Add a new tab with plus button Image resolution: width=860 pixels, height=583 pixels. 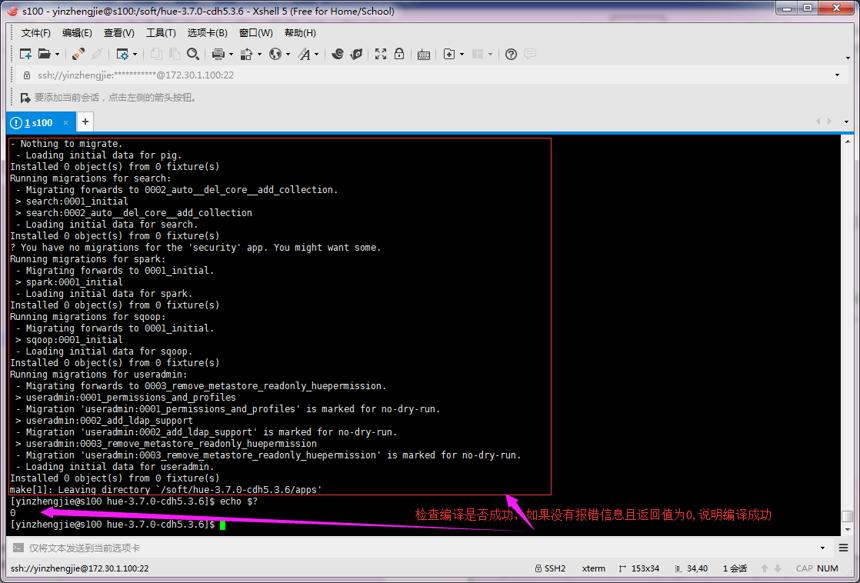tap(85, 122)
